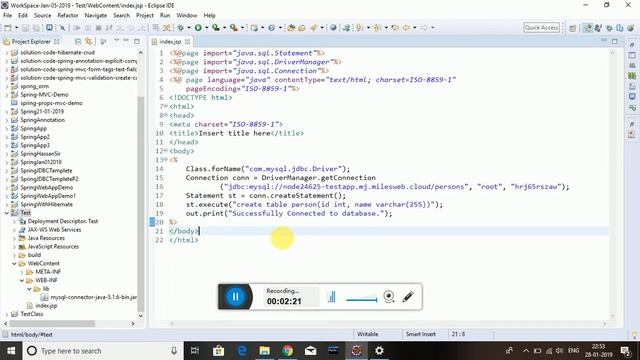Run the project with green Run icon

pyautogui.click(x=198, y=28)
